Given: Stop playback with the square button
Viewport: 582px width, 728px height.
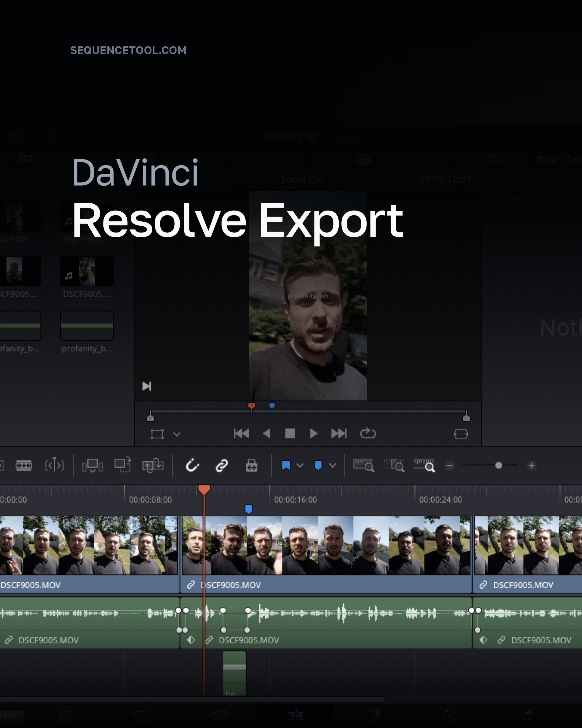Looking at the screenshot, I should point(290,434).
